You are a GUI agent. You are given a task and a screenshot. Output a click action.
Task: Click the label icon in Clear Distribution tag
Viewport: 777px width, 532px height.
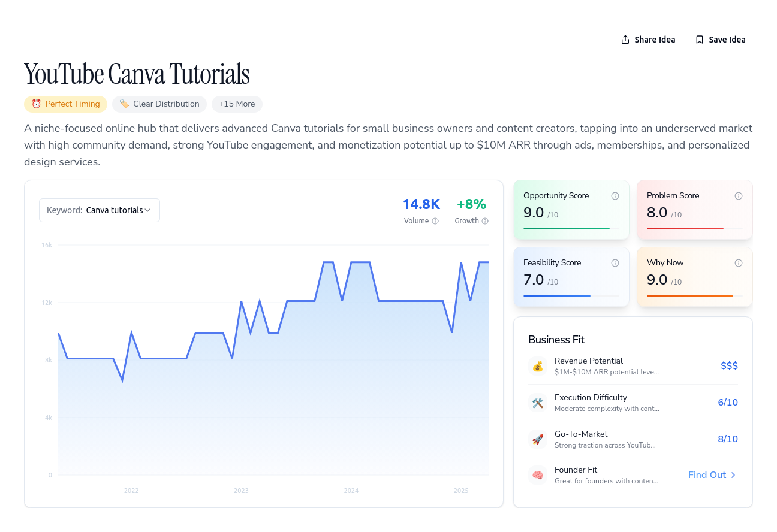coord(124,104)
